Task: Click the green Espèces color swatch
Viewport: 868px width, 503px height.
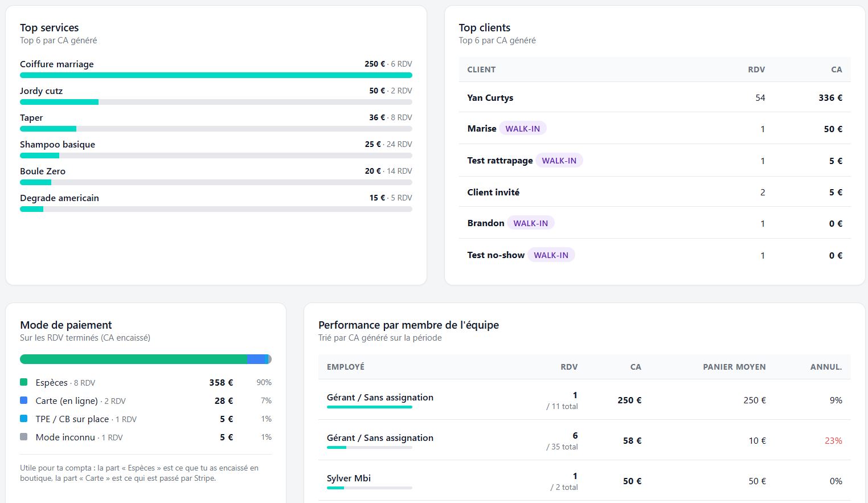Action: point(24,382)
